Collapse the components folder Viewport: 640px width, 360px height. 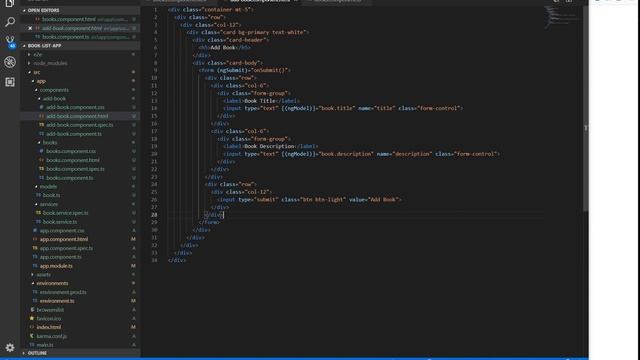click(36, 90)
